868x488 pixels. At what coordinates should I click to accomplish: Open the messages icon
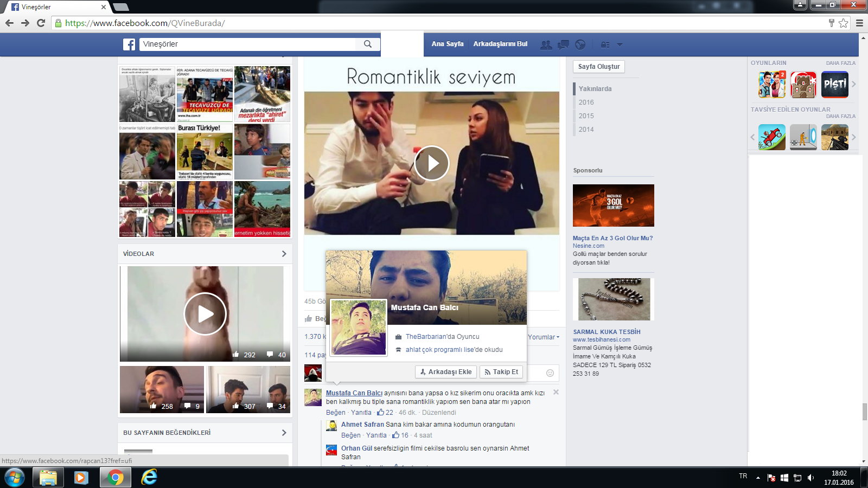click(564, 44)
